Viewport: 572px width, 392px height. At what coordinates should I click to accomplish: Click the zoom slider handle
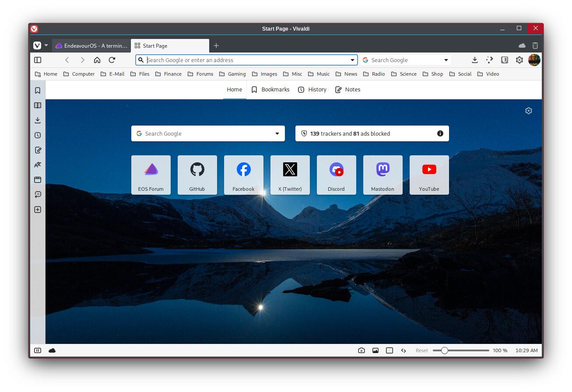pos(444,350)
